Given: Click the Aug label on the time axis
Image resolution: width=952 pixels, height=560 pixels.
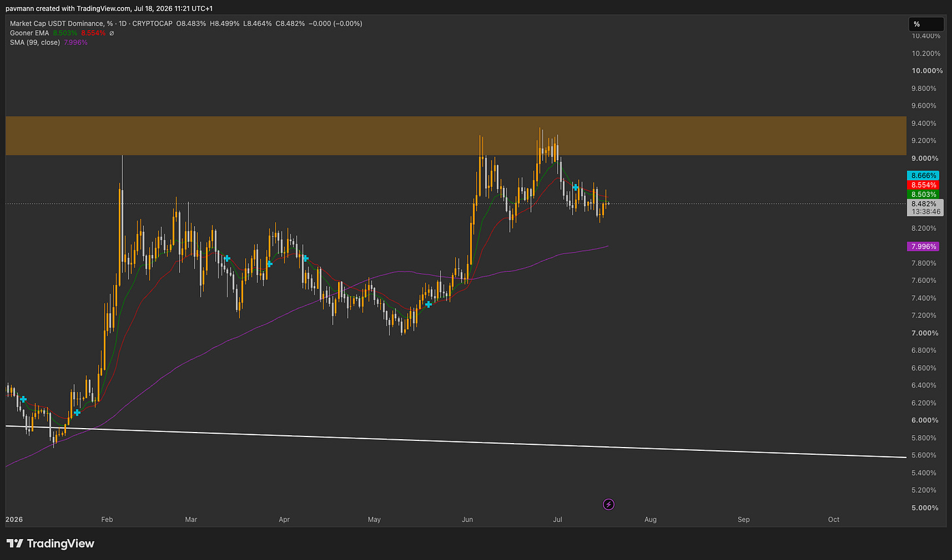Looking at the screenshot, I should 651,519.
